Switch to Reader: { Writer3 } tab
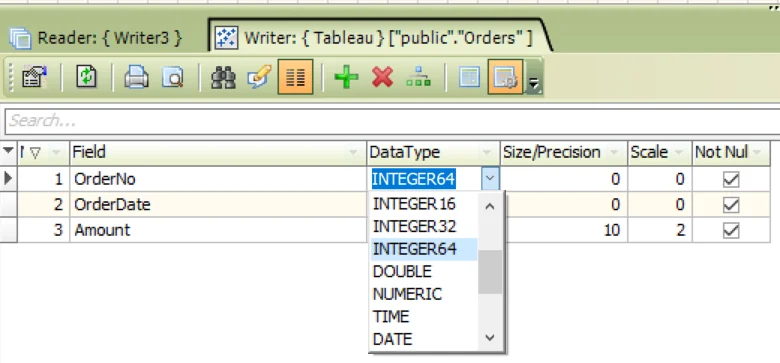The height and width of the screenshot is (363, 780). pyautogui.click(x=96, y=38)
